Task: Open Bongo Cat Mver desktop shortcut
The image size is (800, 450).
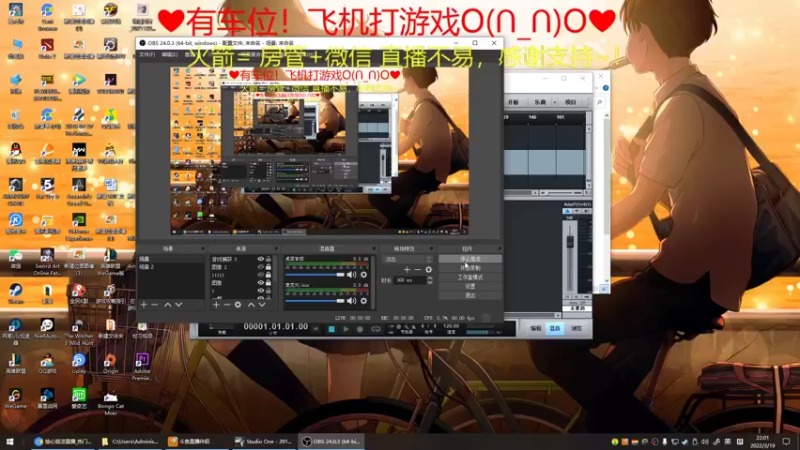Action: pyautogui.click(x=110, y=402)
